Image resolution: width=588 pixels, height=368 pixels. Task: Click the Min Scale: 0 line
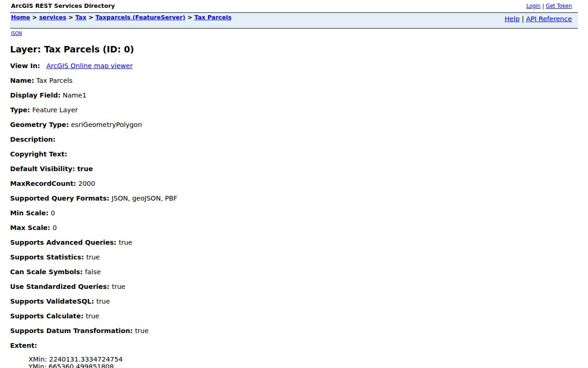point(33,213)
